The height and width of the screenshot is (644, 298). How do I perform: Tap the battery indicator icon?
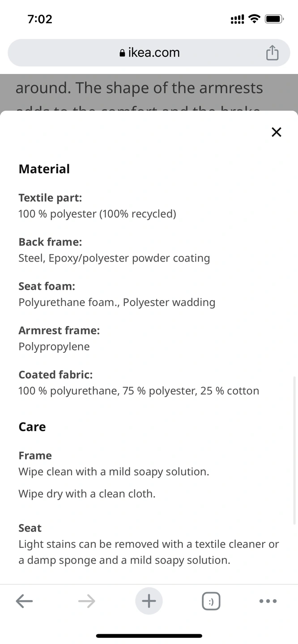tap(274, 19)
